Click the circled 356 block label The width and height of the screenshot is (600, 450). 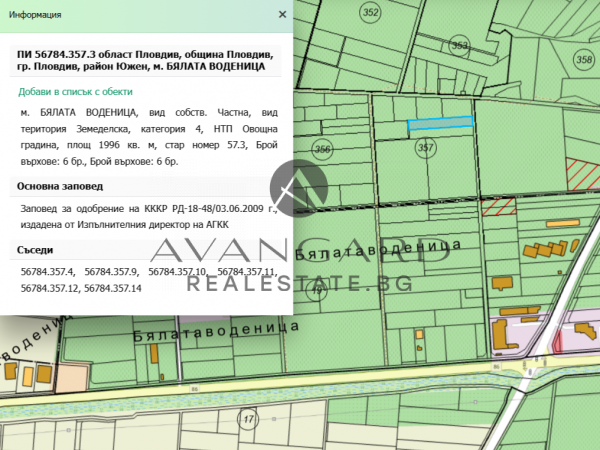[x=322, y=149]
